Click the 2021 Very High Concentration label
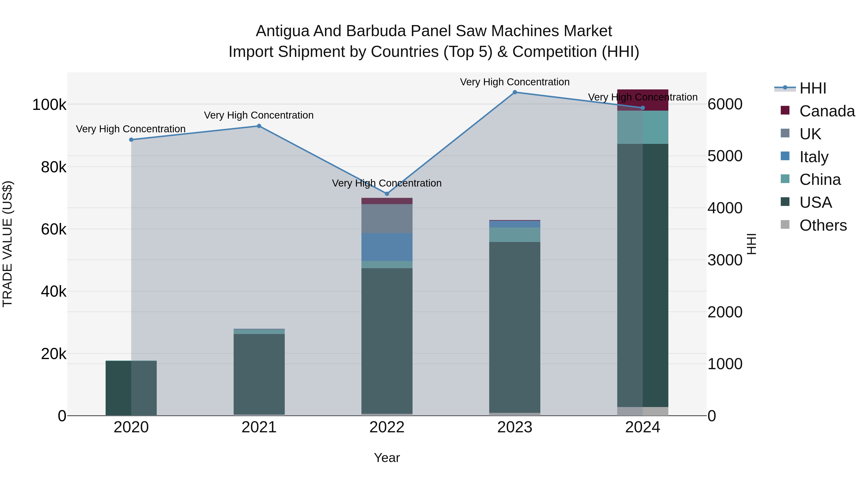868x488 pixels. [259, 115]
